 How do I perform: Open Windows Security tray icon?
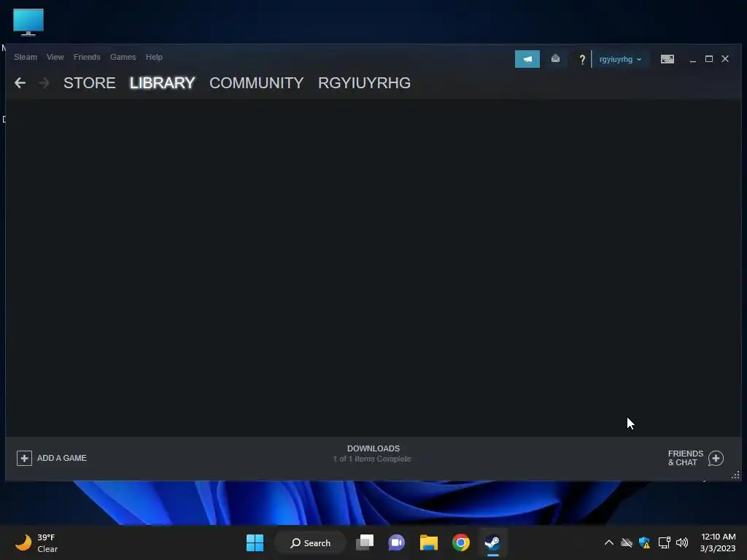(645, 542)
